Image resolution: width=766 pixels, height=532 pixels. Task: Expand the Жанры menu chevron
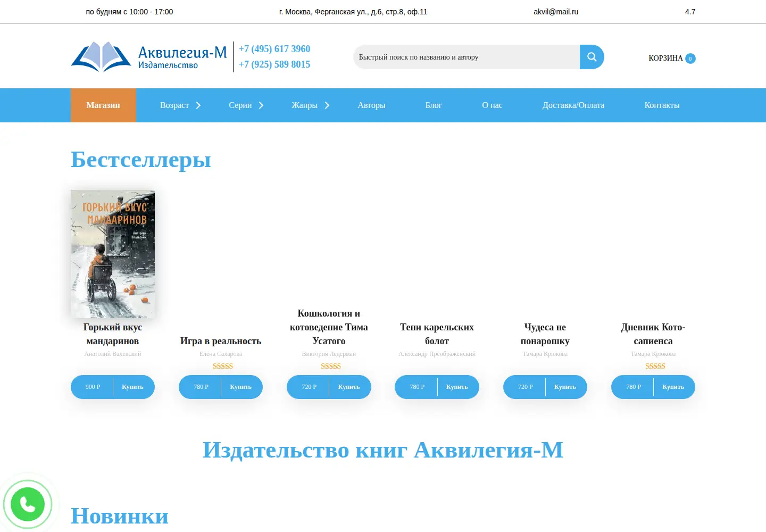coord(327,105)
